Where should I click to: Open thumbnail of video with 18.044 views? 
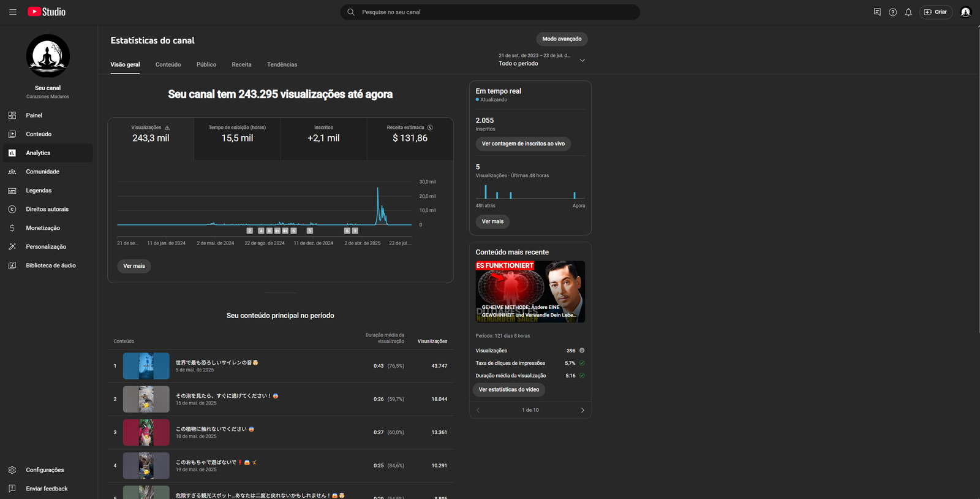point(146,399)
